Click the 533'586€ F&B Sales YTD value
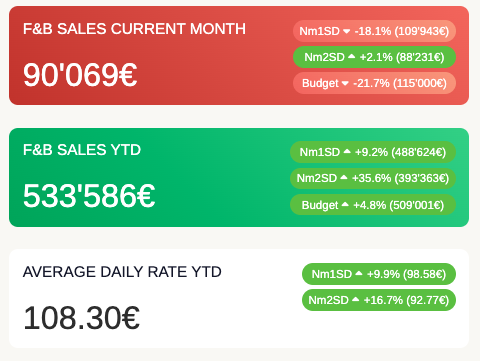The width and height of the screenshot is (480, 361). coord(89,196)
